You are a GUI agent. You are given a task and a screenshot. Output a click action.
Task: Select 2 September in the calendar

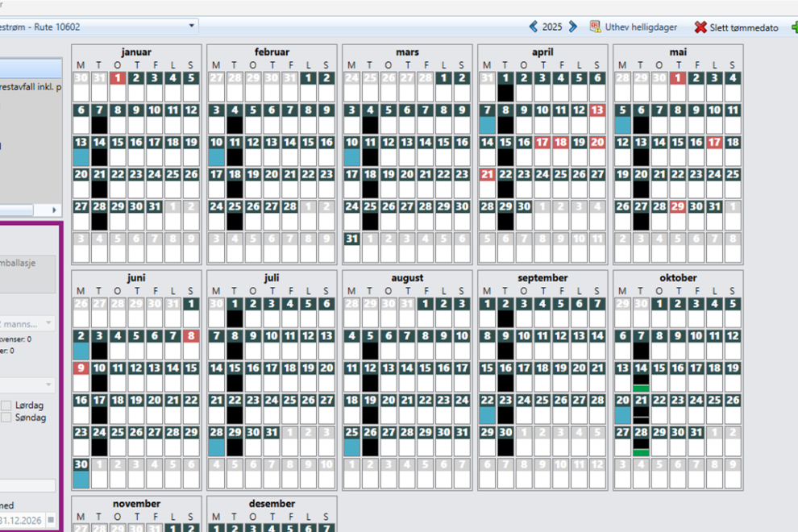(x=505, y=312)
